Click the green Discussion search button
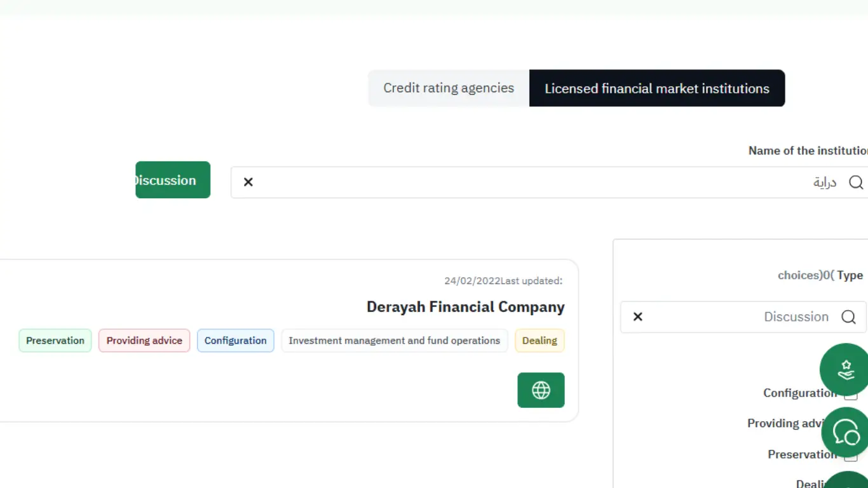Screen dimensions: 868x488 pyautogui.click(x=173, y=180)
